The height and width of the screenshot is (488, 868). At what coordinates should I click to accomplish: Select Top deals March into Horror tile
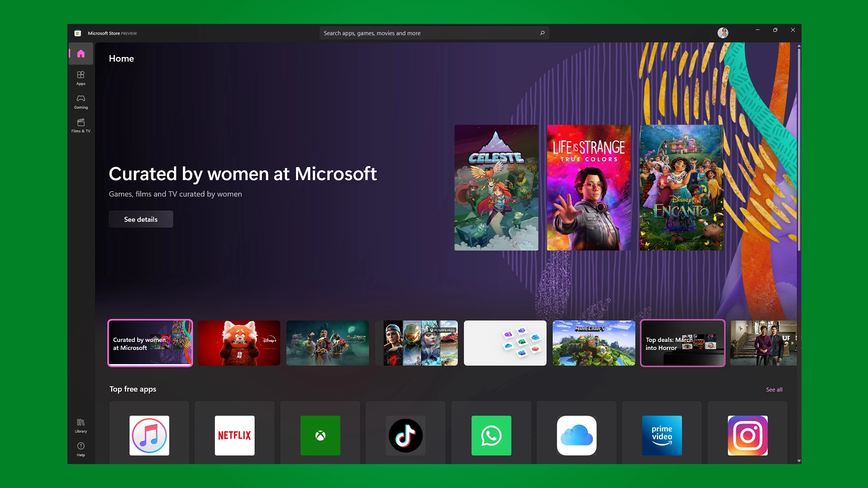[x=683, y=343]
